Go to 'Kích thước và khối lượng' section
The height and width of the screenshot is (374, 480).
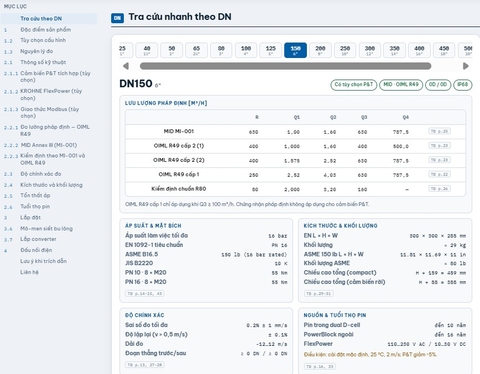[51, 185]
